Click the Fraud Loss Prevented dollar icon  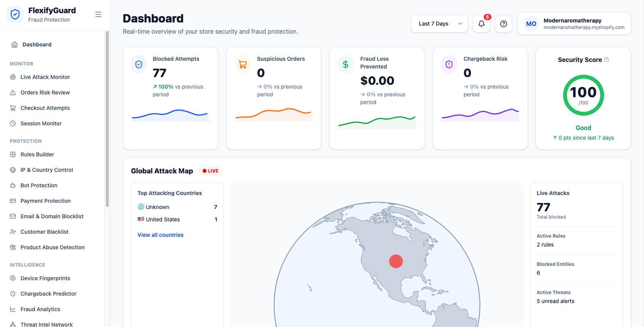345,64
